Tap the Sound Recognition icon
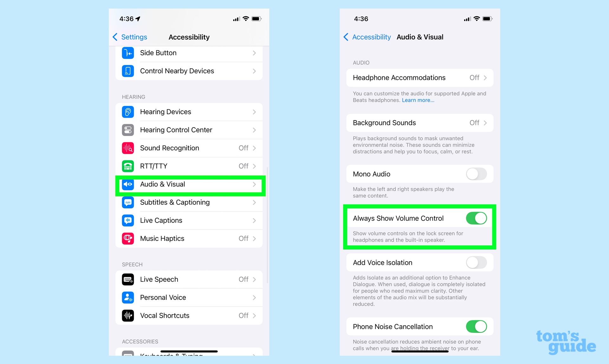The width and height of the screenshot is (609, 364). click(x=128, y=148)
